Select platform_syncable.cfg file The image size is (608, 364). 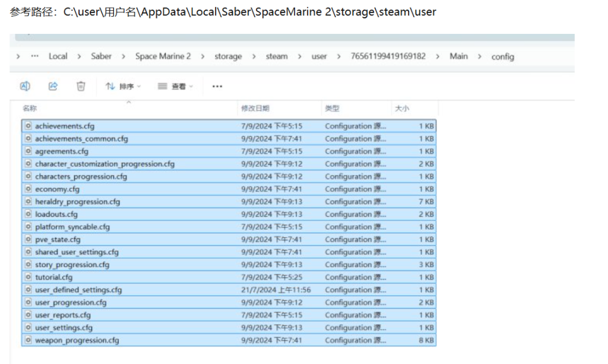[229, 227]
